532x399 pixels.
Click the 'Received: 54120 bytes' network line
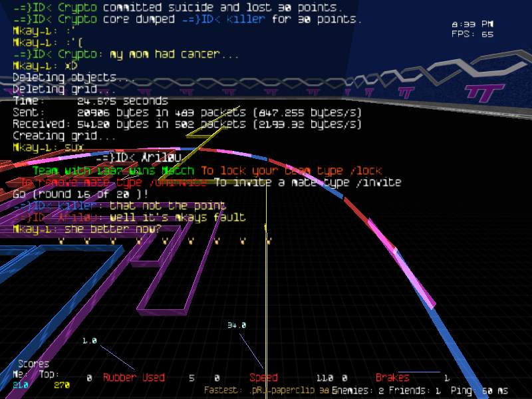click(186, 124)
